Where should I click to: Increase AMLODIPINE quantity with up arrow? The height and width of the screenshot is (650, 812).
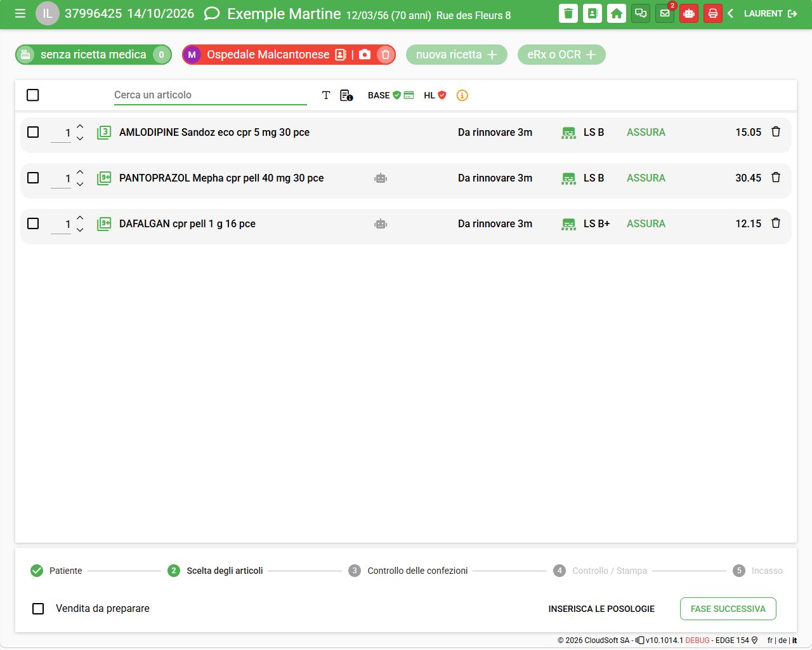[80, 126]
